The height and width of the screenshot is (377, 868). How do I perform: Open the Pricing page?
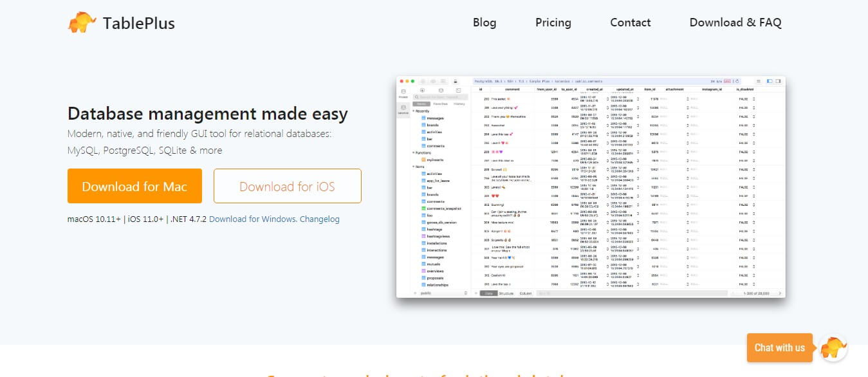553,23
